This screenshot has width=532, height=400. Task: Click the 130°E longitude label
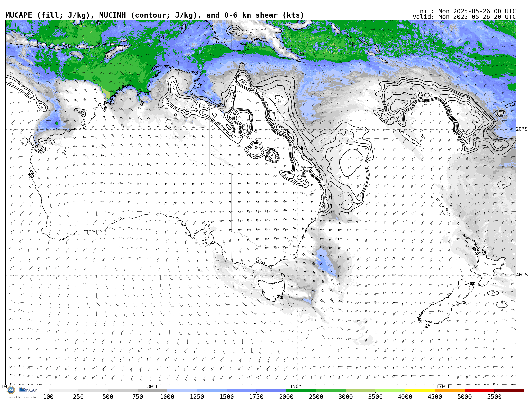coord(151,386)
